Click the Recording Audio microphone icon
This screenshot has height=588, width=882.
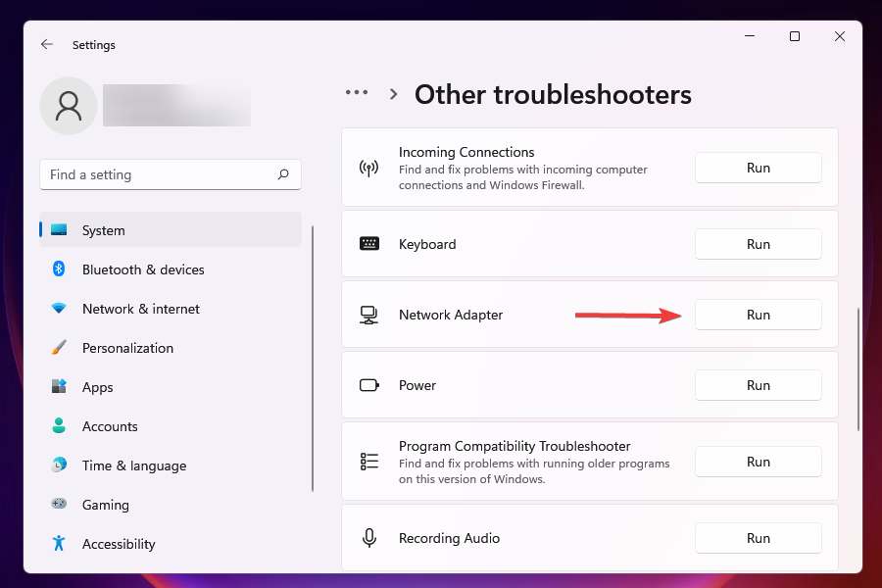coord(369,538)
